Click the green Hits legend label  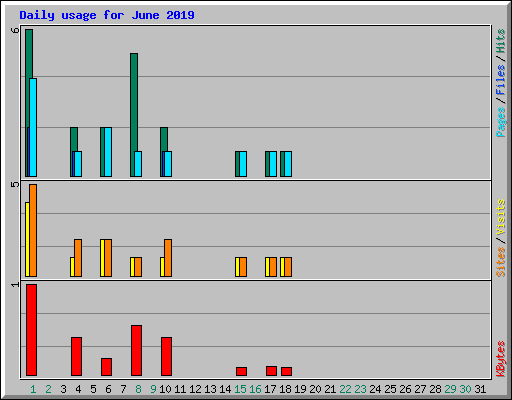click(x=501, y=41)
